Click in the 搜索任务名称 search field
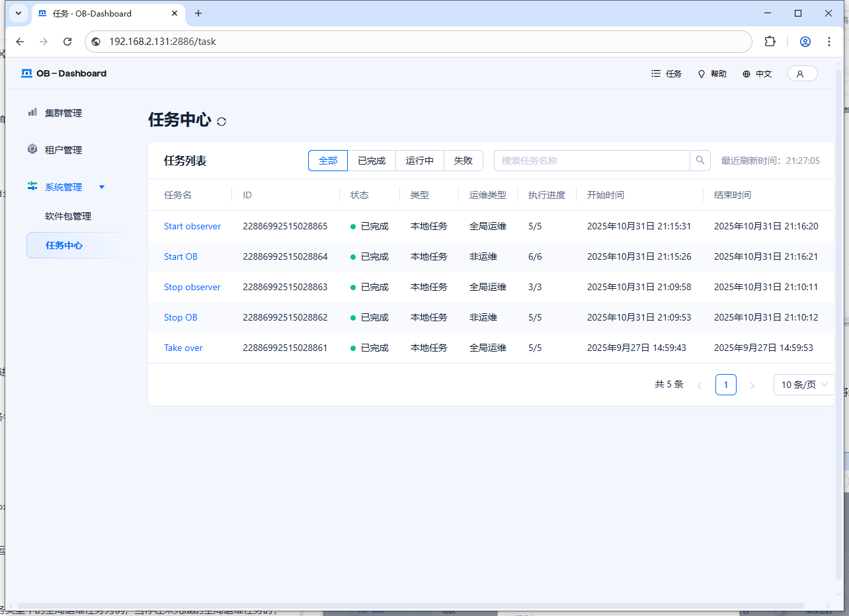This screenshot has width=849, height=616. [592, 161]
